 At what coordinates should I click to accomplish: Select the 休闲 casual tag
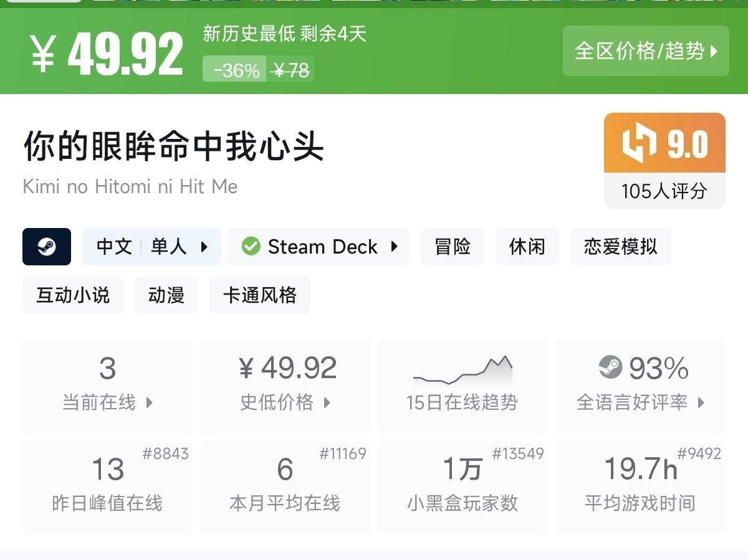pos(527,247)
